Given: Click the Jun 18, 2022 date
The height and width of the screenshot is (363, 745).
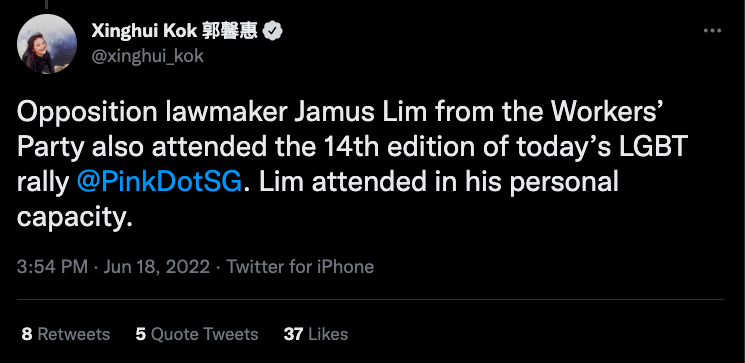Looking at the screenshot, I should (156, 267).
